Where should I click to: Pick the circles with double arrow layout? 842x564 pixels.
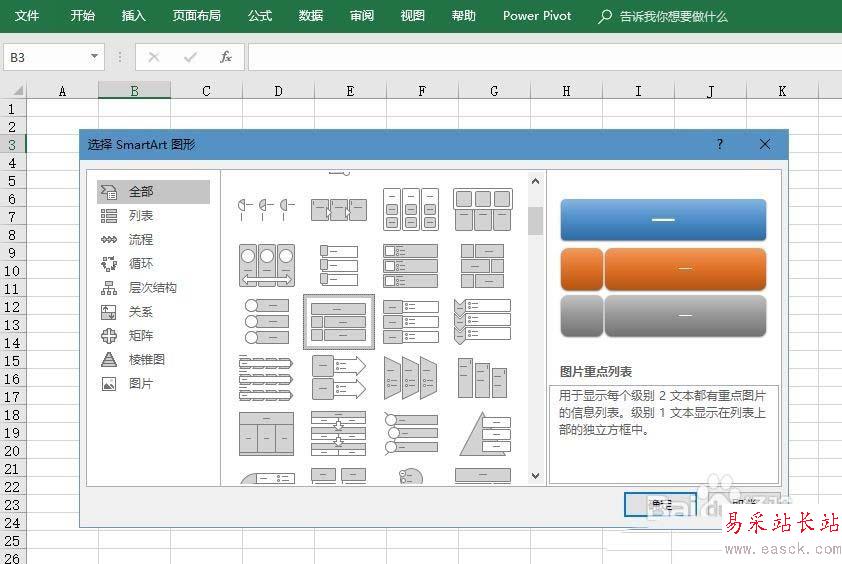point(266,265)
